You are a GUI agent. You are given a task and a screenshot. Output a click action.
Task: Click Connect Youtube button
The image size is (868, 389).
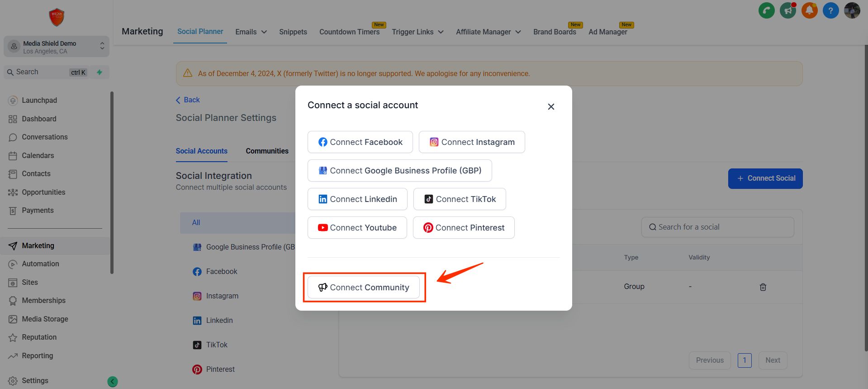pos(357,228)
